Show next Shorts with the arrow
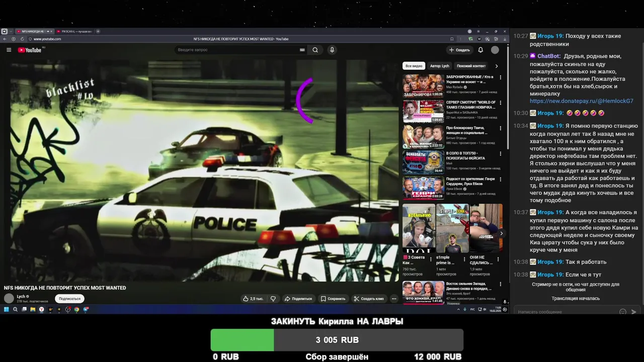This screenshot has width=644, height=362. pyautogui.click(x=501, y=233)
